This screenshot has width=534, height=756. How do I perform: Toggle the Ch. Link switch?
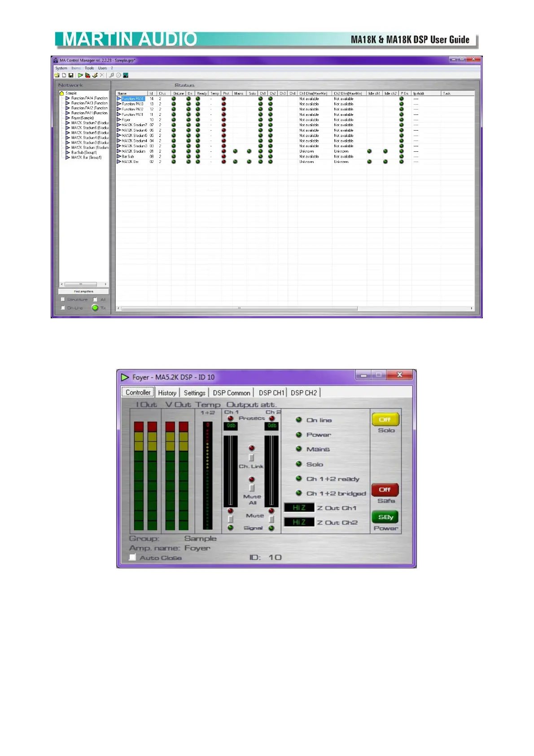pos(251,457)
